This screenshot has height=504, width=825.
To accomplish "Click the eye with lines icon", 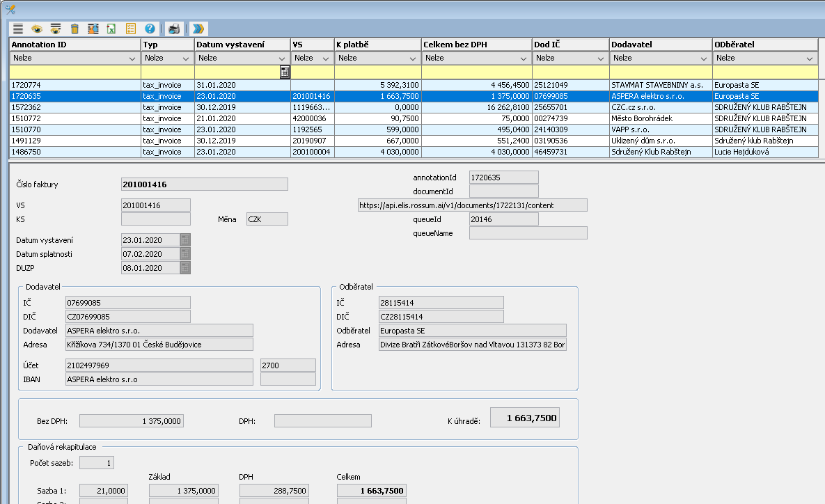I will (x=56, y=29).
